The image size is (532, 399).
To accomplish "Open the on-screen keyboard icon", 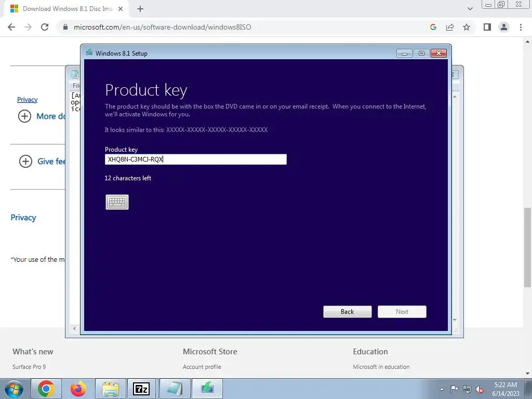I will click(117, 202).
